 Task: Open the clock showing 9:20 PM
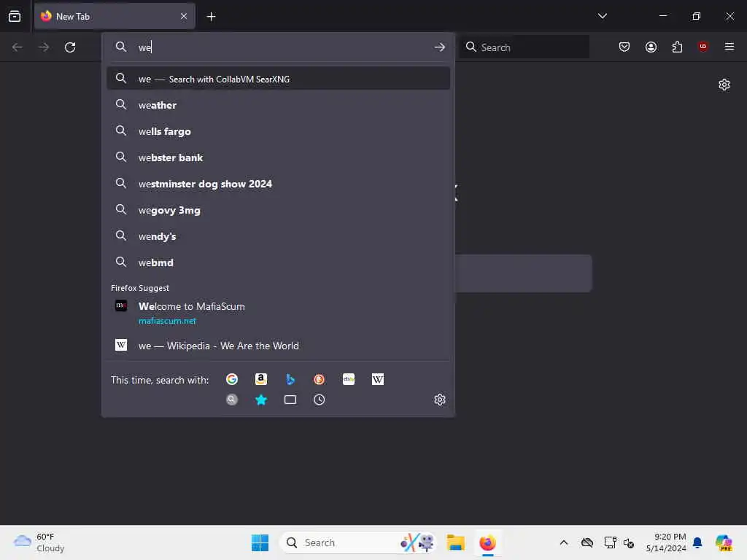click(x=665, y=542)
